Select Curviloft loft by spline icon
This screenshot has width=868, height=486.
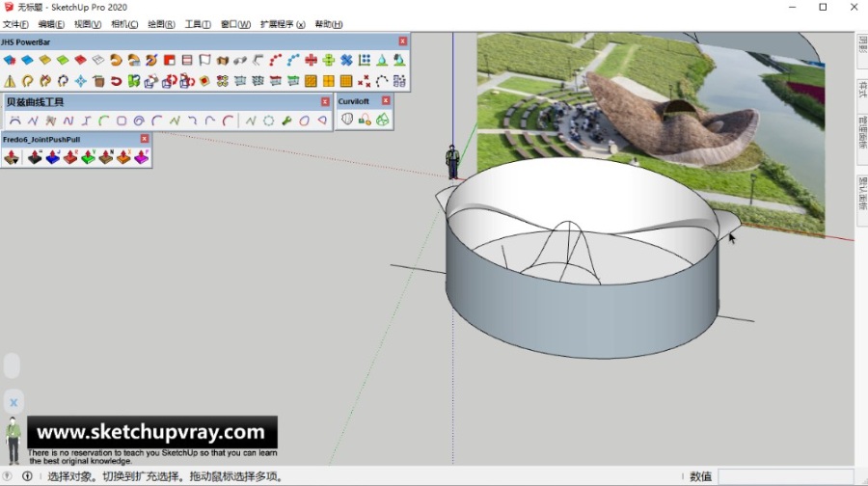click(x=347, y=119)
